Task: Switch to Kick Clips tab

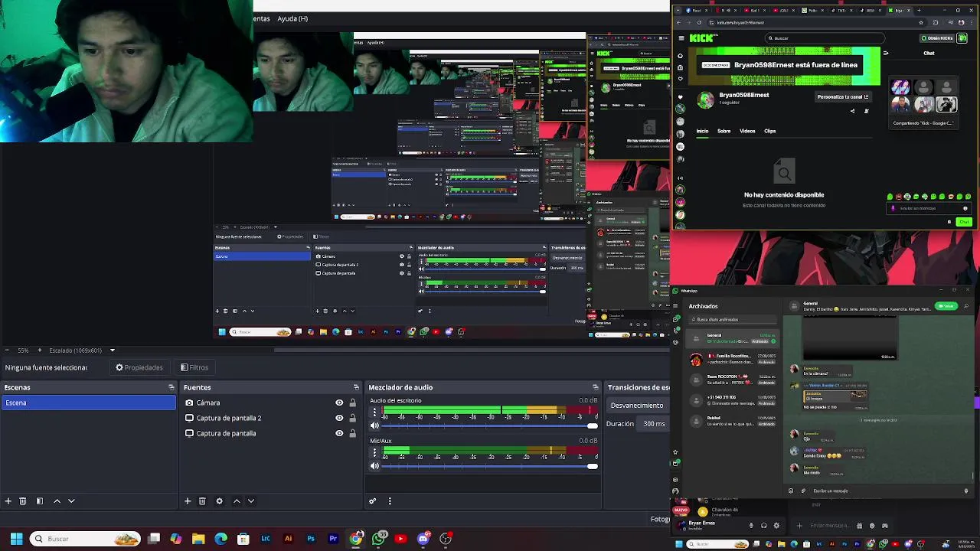Action: (x=769, y=131)
